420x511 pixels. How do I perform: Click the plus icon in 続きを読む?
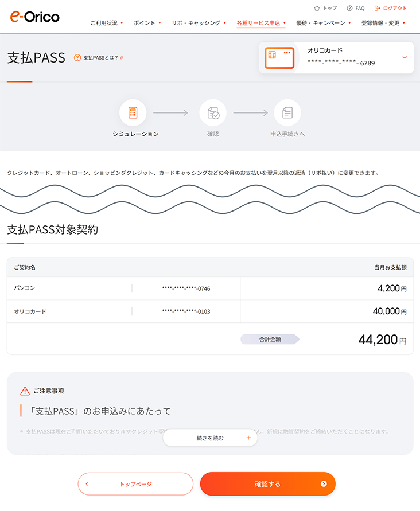click(x=248, y=438)
